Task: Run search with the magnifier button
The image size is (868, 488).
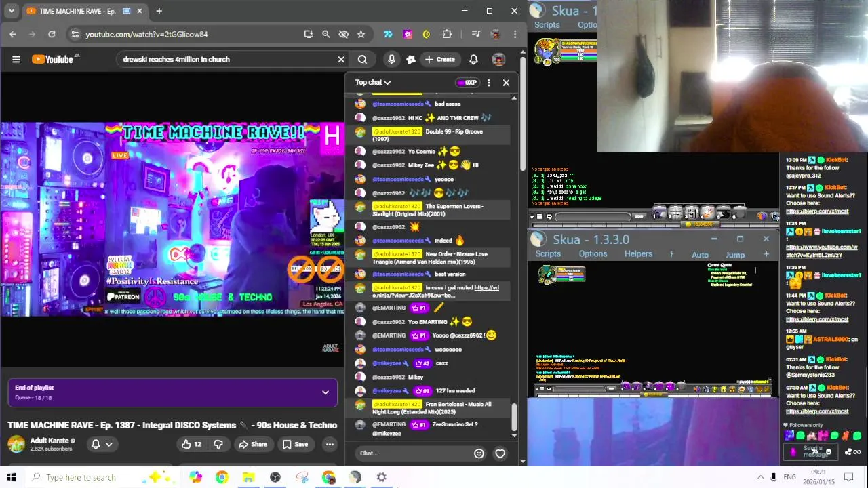Action: tap(362, 59)
